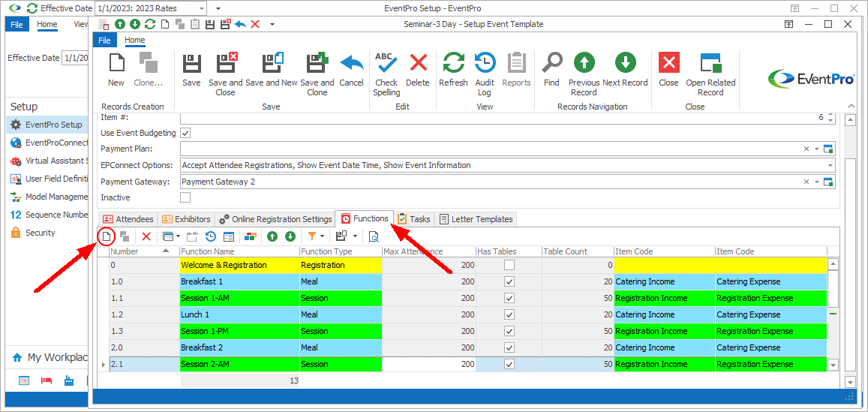The image size is (868, 412).
Task: Sort by the Function Name column header
Action: click(239, 251)
